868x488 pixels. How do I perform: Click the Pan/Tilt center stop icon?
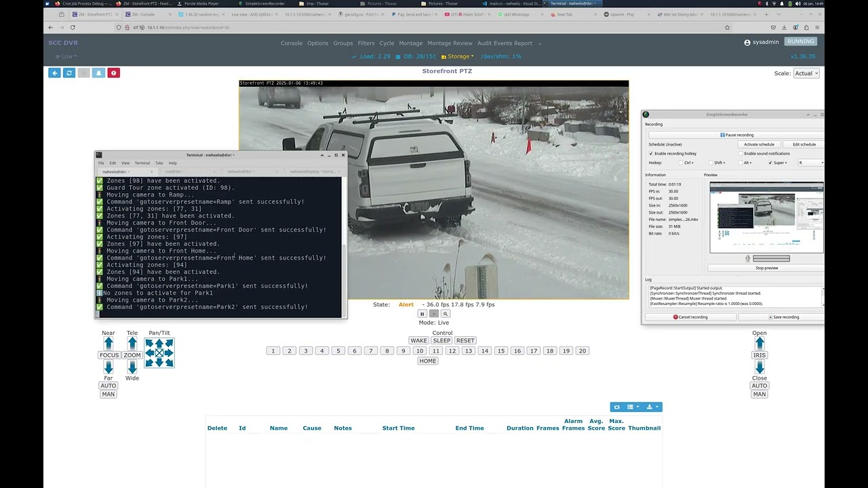tap(159, 353)
